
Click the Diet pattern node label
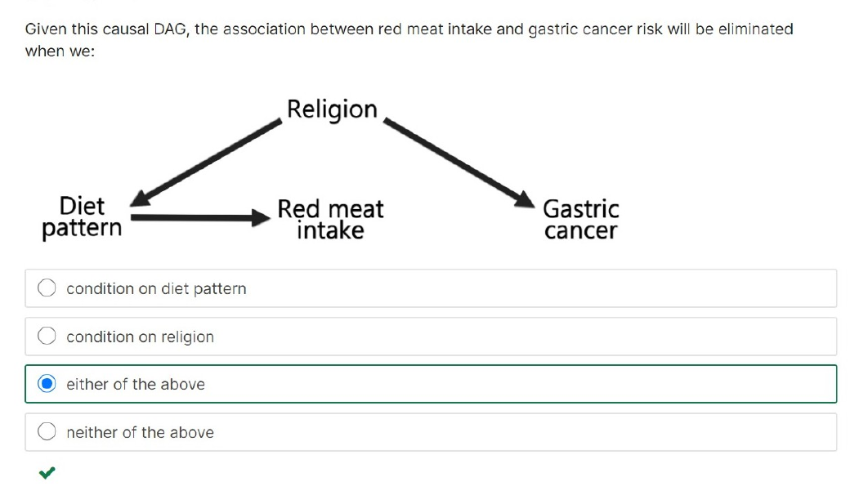[x=82, y=217]
